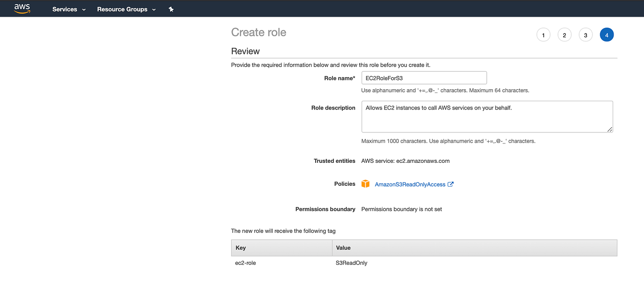Click the Value column header
The image size is (644, 281).
tap(343, 248)
